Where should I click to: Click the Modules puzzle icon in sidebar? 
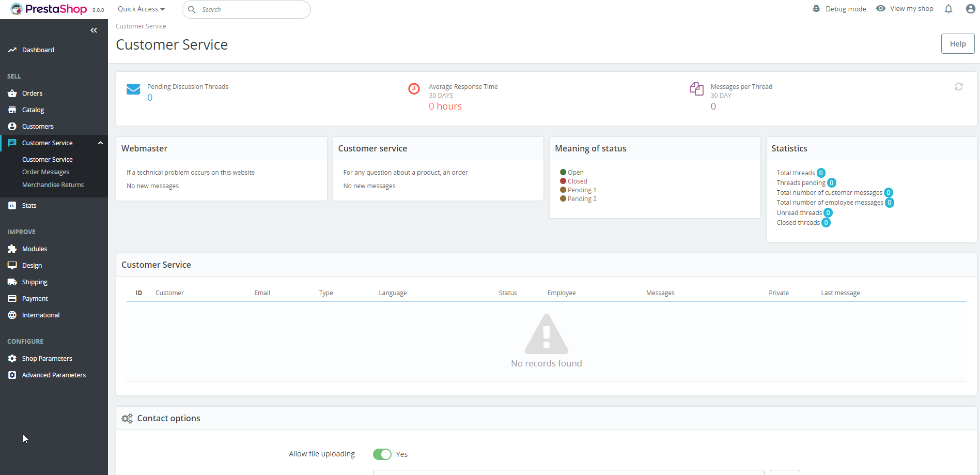(12, 249)
